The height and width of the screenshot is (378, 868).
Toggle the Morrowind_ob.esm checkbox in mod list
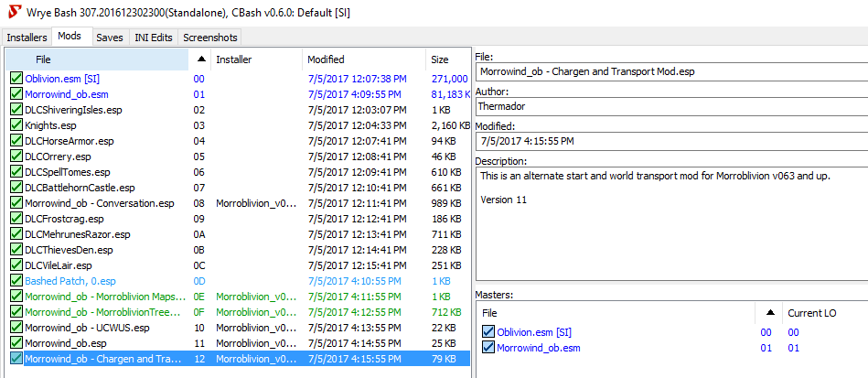(16, 94)
